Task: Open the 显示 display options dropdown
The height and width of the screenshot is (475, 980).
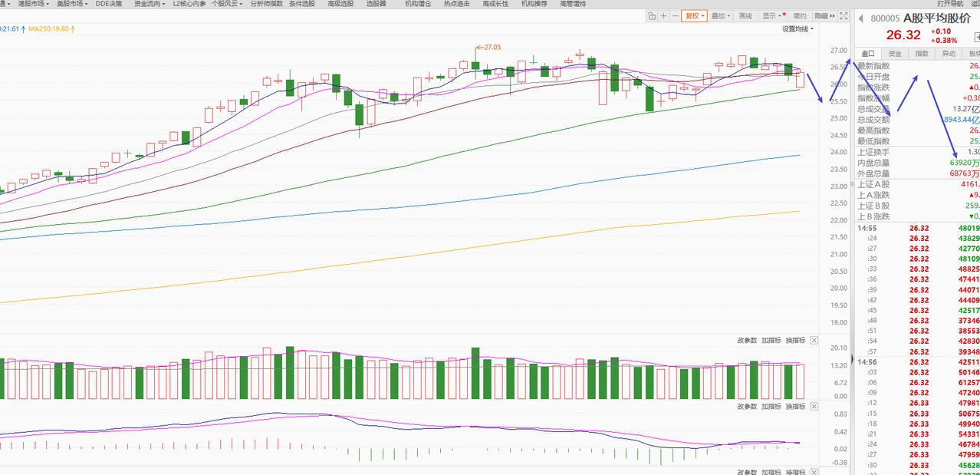Action: pyautogui.click(x=774, y=15)
